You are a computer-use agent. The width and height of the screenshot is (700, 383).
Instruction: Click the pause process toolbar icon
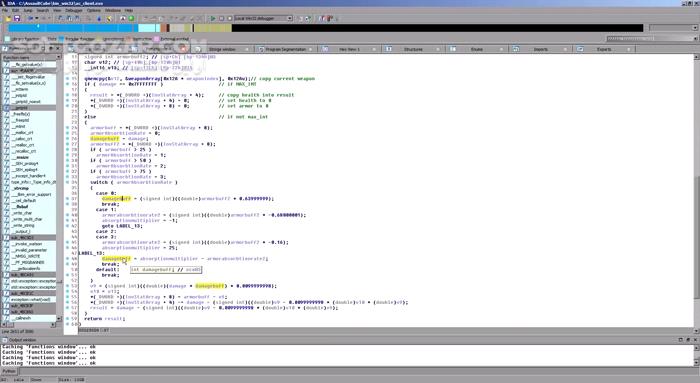[221, 18]
